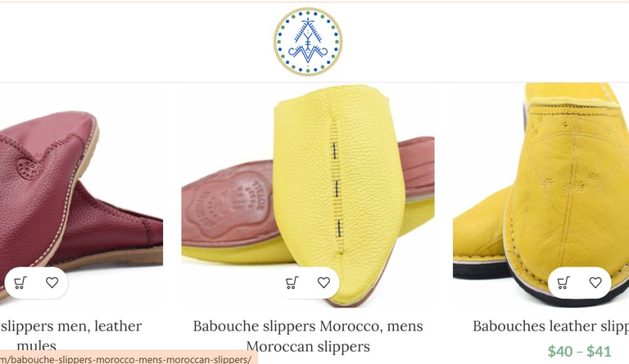Viewport: 629px width, 364px height.
Task: Add burgundy leather mules to wishlist with heart
Action: (x=52, y=283)
